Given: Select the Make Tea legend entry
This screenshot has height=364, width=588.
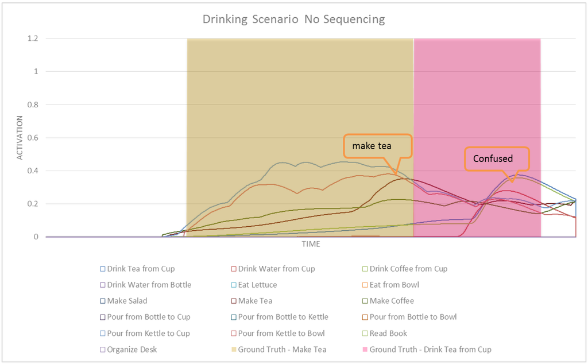Looking at the screenshot, I should 255,301.
